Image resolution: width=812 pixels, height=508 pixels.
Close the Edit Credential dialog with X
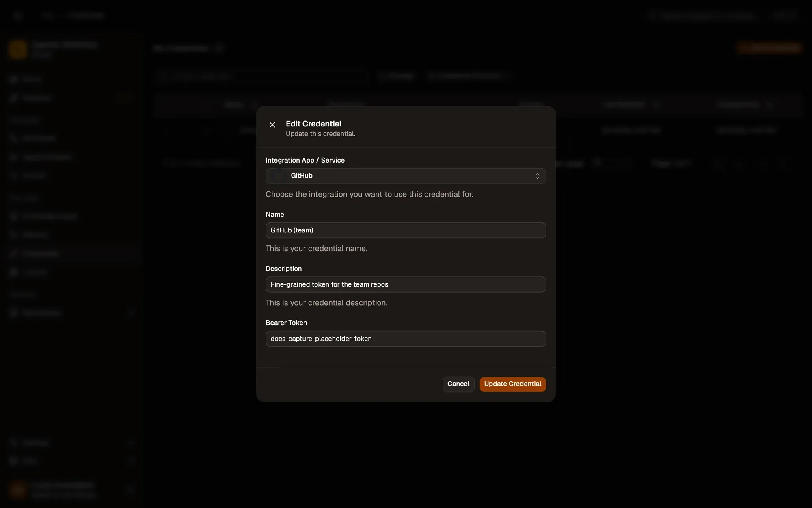[x=272, y=125]
